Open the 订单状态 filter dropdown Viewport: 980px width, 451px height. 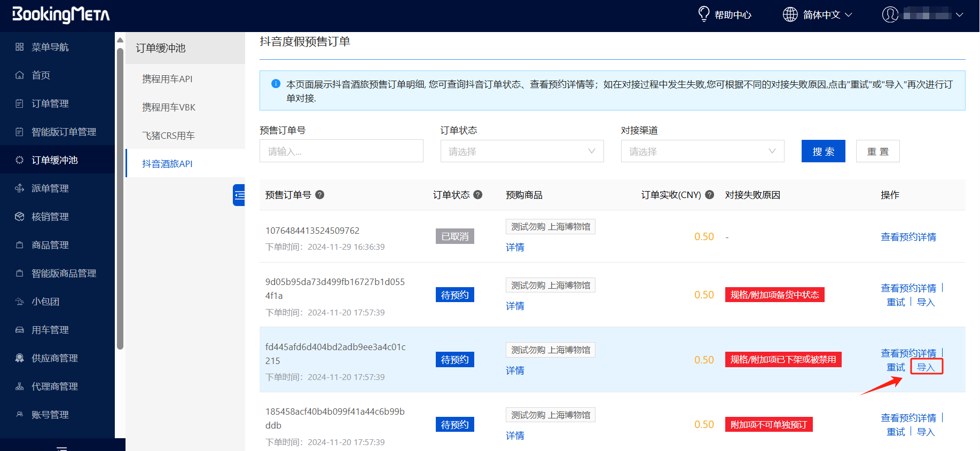522,152
